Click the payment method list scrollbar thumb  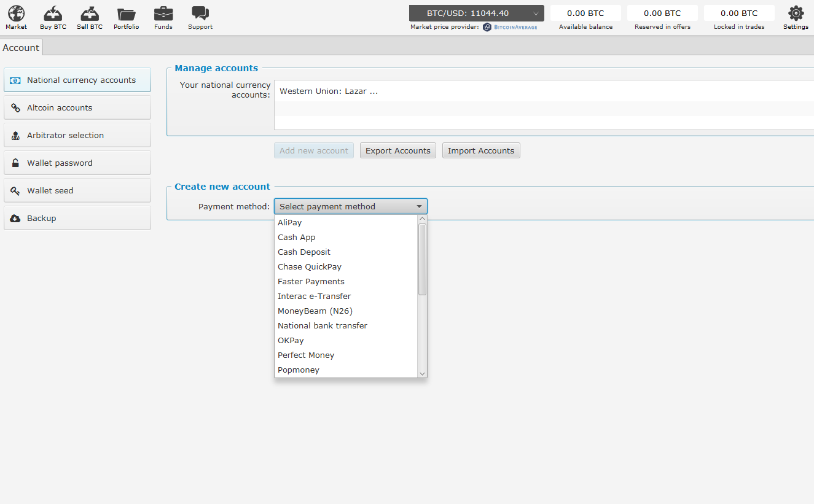(x=422, y=260)
